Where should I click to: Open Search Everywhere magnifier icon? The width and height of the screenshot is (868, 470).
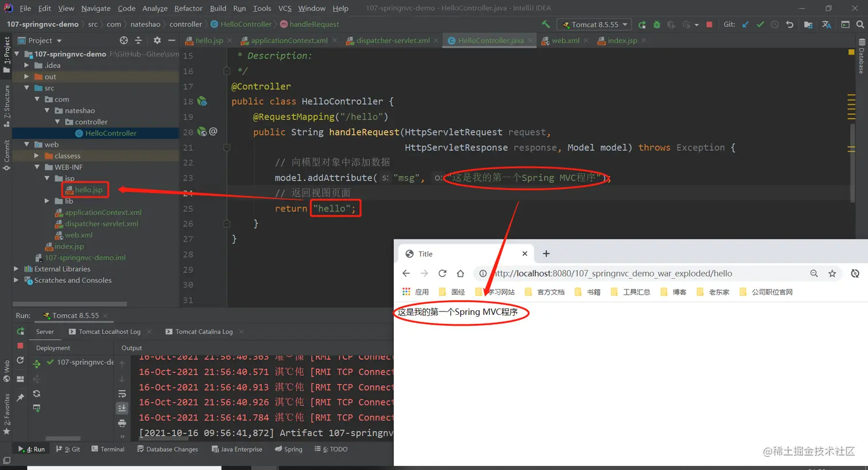click(x=860, y=24)
